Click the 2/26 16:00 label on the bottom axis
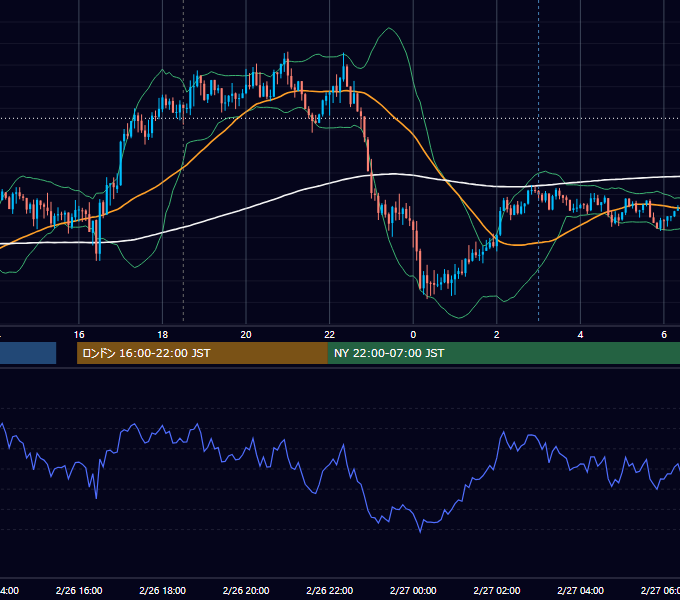Screen dimensions: 680x600 tap(79, 590)
